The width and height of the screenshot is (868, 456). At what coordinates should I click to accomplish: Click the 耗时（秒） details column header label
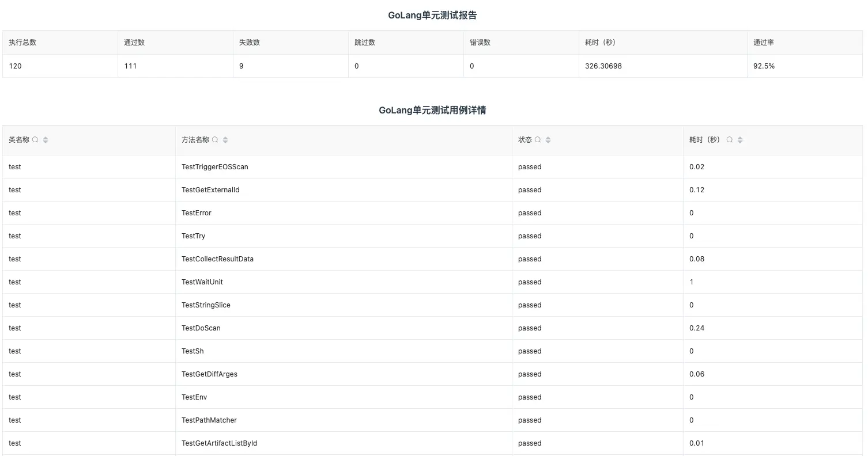[706, 140]
